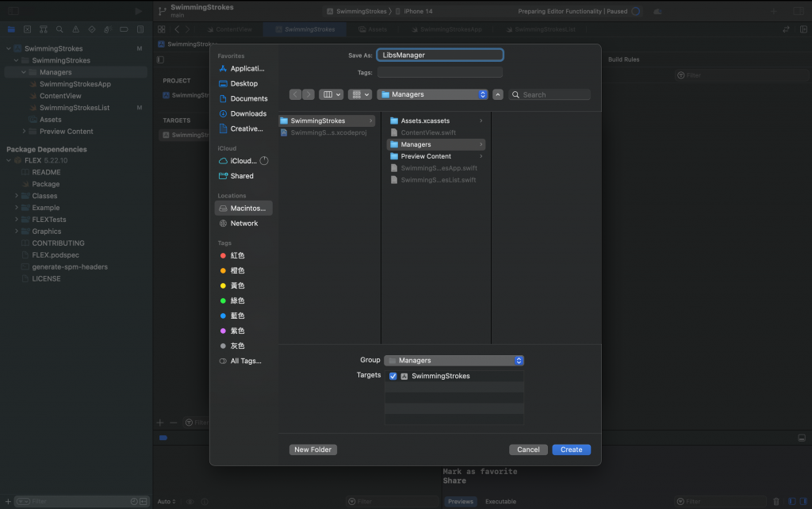Click the Create button

(571, 450)
